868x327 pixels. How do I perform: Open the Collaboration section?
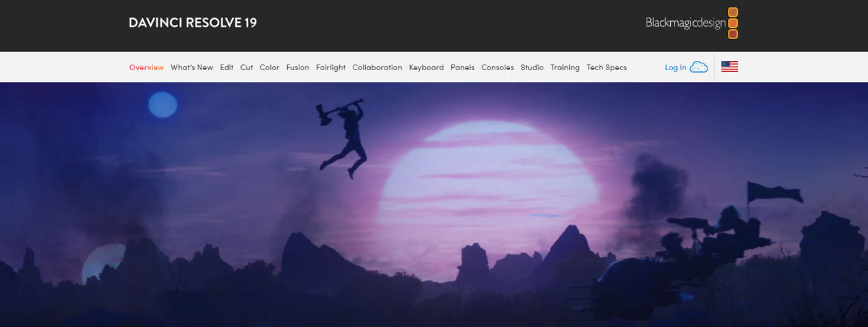coord(377,68)
